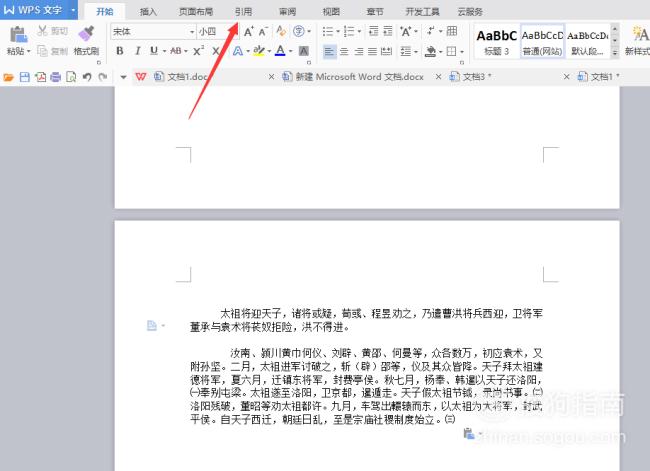
Task: Undo the last action
Action: (x=87, y=77)
